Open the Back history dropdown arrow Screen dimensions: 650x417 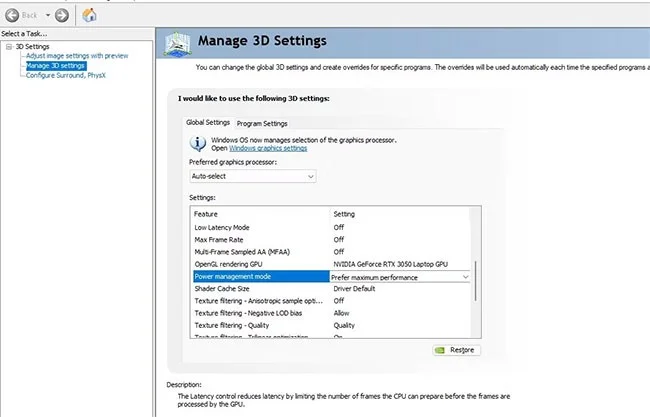(46, 15)
